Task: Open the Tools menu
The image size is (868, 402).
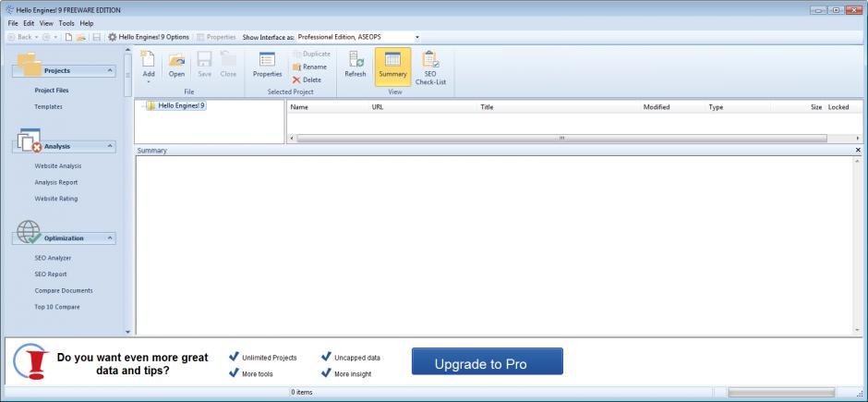Action: tap(66, 24)
